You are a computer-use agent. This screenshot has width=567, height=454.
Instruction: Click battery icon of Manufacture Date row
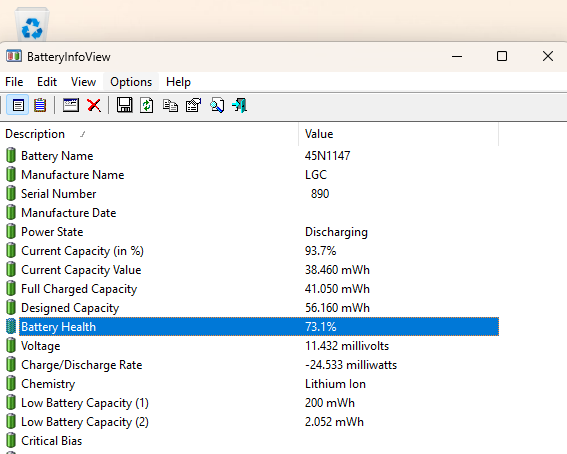click(x=11, y=212)
